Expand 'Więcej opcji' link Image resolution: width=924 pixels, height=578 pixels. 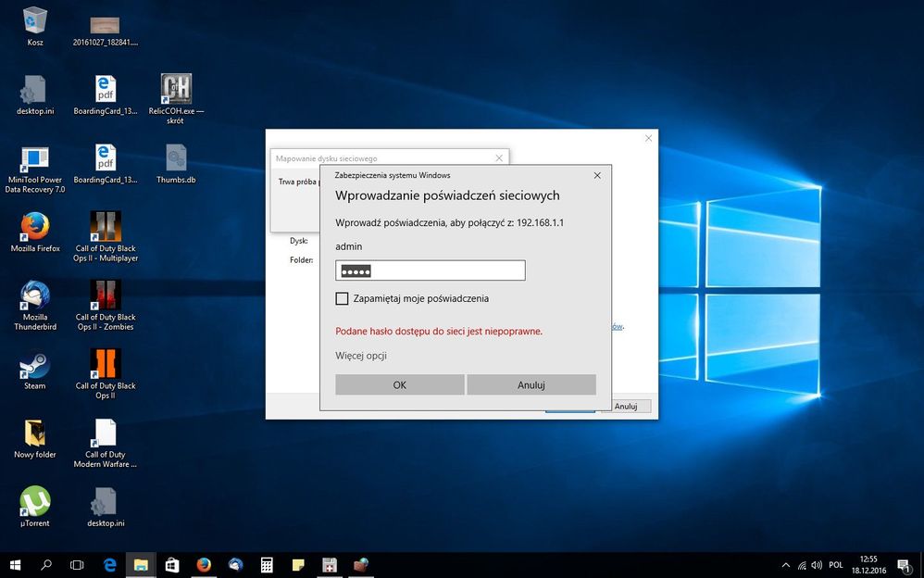click(360, 356)
